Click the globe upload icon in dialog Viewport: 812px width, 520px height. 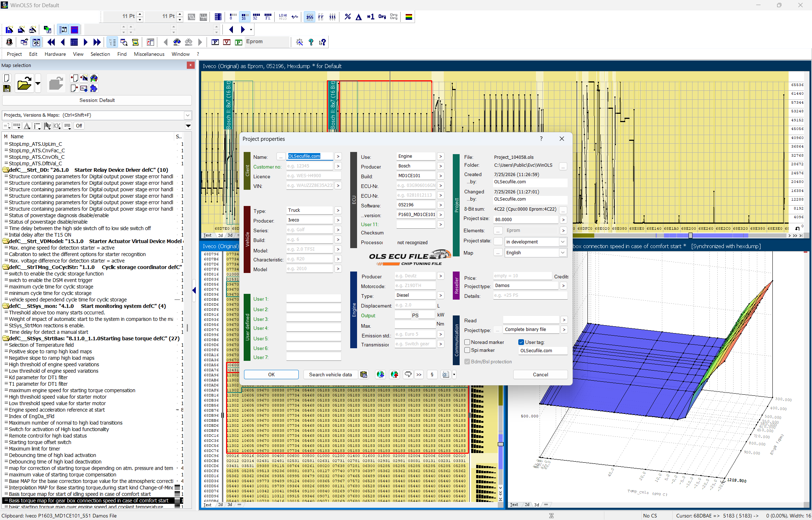(x=395, y=375)
